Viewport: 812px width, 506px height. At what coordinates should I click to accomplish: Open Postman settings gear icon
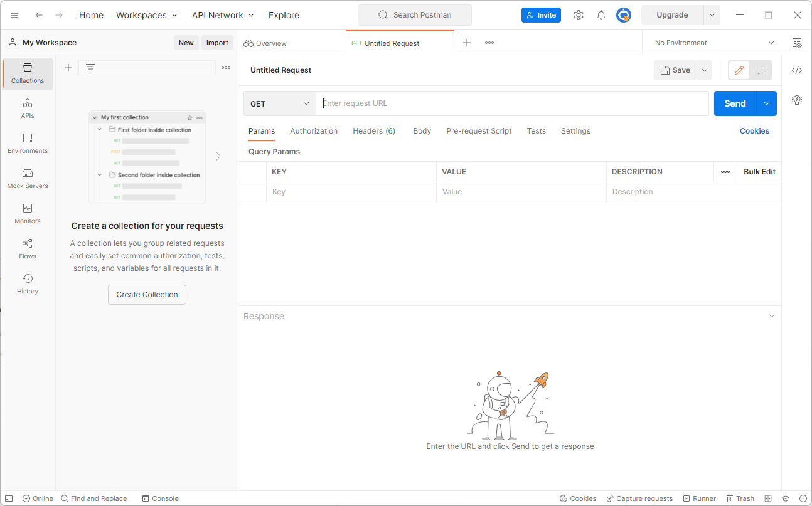coord(579,15)
